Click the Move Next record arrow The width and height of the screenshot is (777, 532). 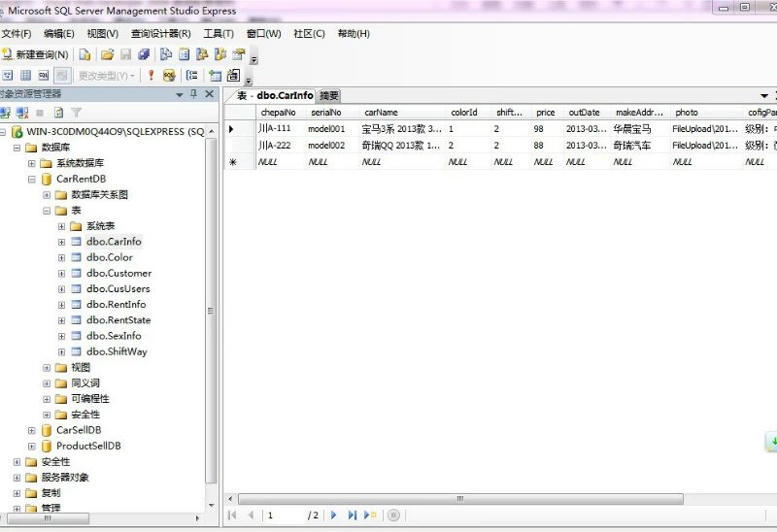pyautogui.click(x=333, y=515)
